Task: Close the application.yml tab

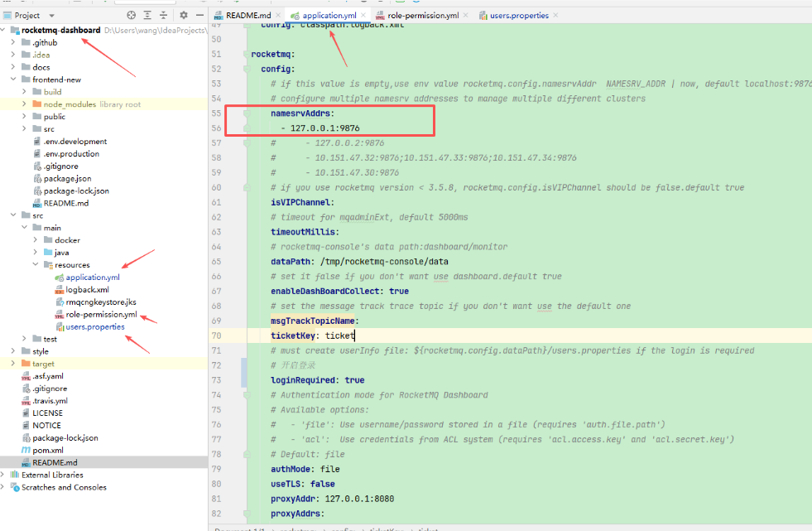Action: (363, 16)
